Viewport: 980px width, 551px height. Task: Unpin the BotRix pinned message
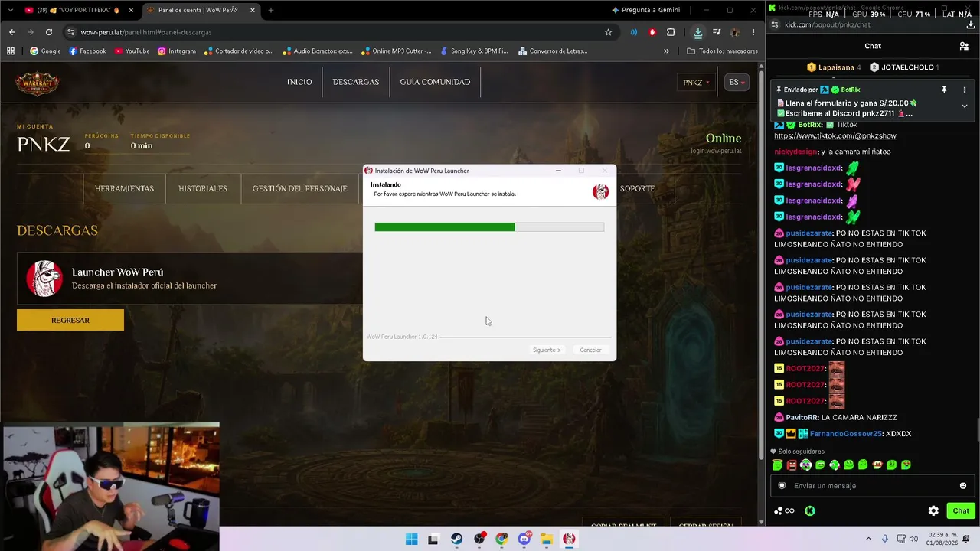[944, 90]
